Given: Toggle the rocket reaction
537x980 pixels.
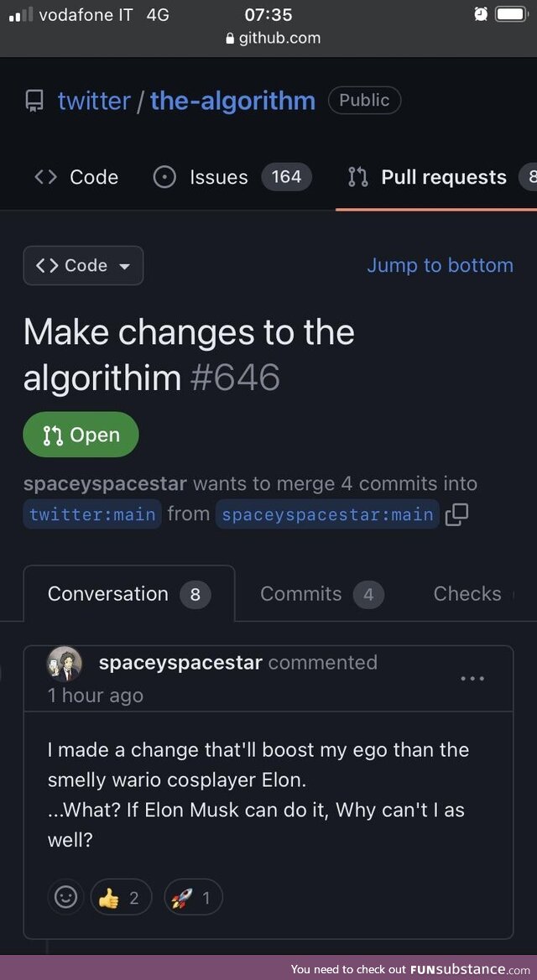Looking at the screenshot, I should click(x=193, y=897).
